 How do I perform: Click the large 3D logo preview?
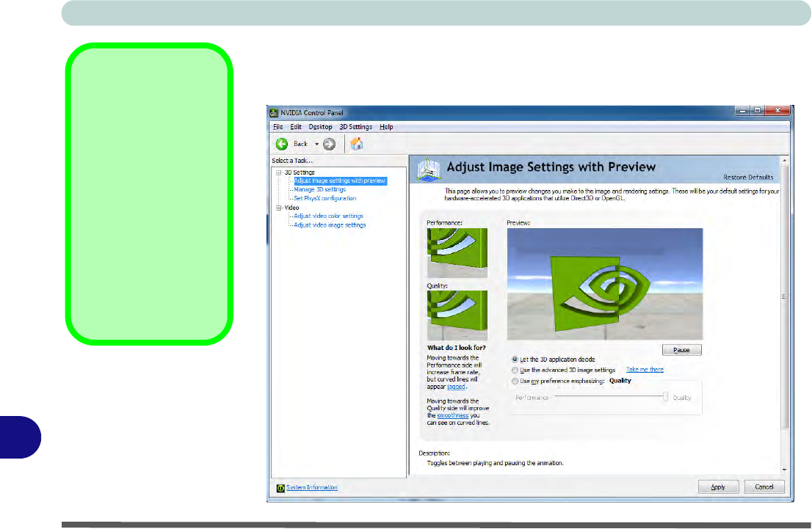[605, 284]
